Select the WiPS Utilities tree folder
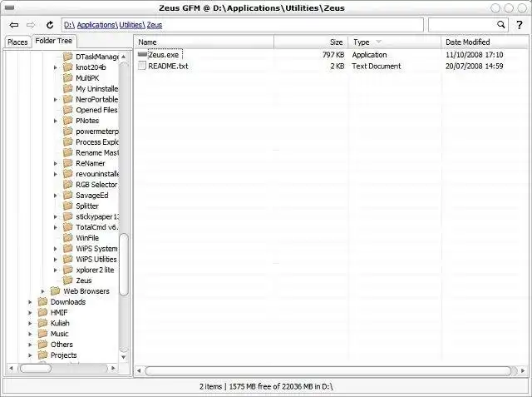532x397 pixels. (x=96, y=259)
